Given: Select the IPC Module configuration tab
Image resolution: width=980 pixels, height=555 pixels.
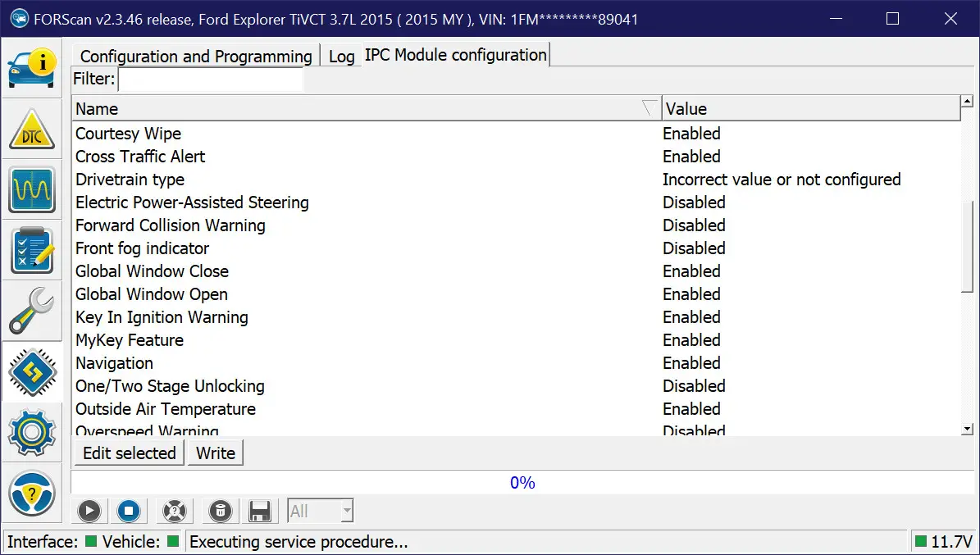Looking at the screenshot, I should (456, 55).
